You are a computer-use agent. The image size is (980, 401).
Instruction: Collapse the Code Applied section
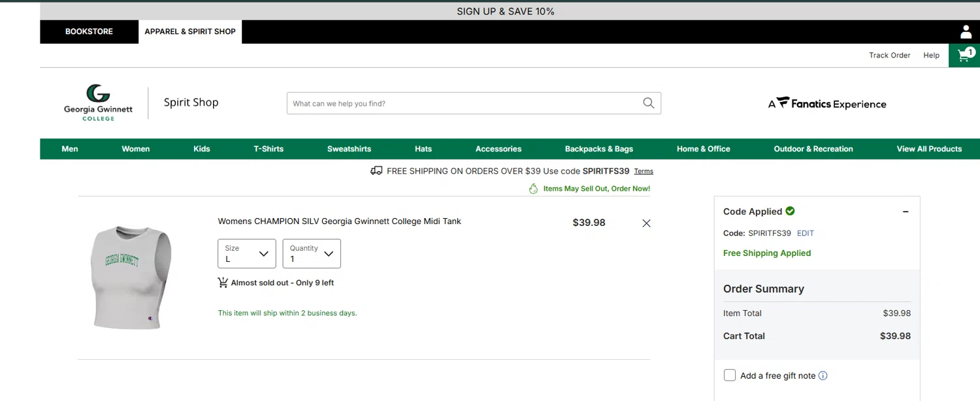906,212
